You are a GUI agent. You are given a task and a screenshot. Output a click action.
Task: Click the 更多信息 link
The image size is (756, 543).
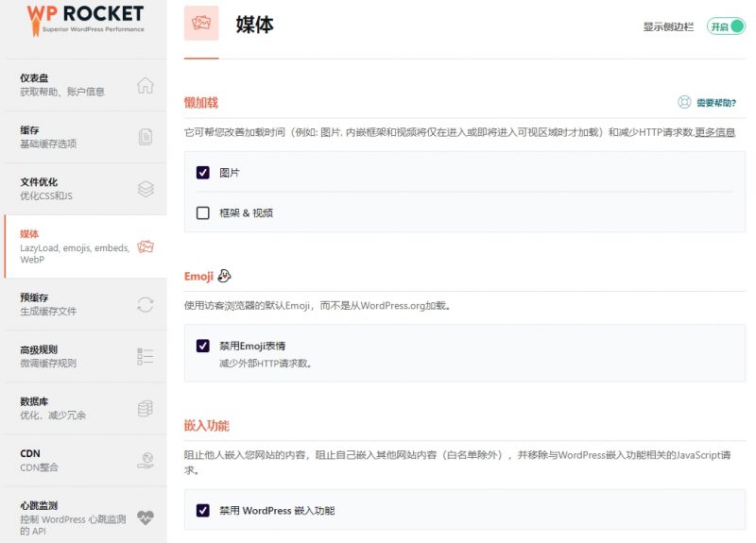click(715, 132)
